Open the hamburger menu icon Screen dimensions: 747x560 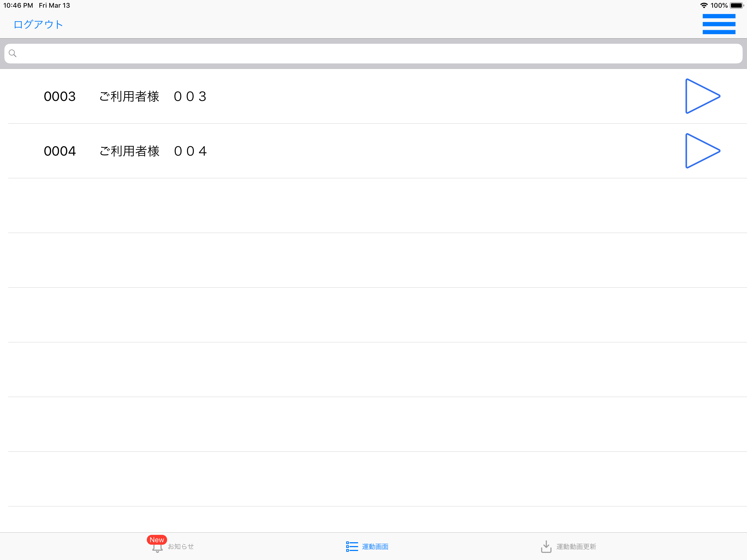719,24
